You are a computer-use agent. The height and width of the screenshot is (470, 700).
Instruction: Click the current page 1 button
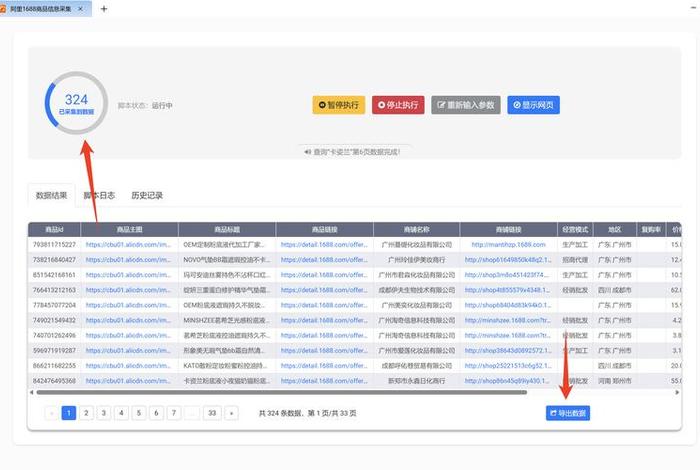tap(69, 413)
